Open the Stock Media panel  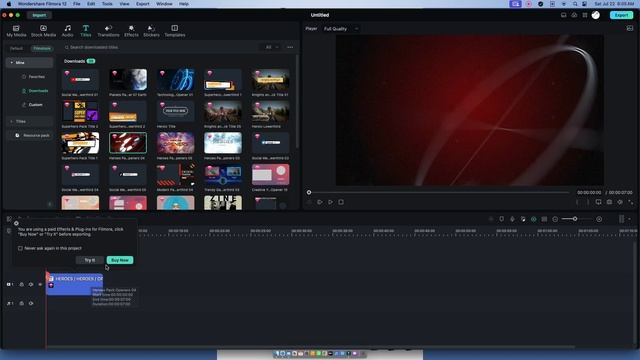pos(43,31)
